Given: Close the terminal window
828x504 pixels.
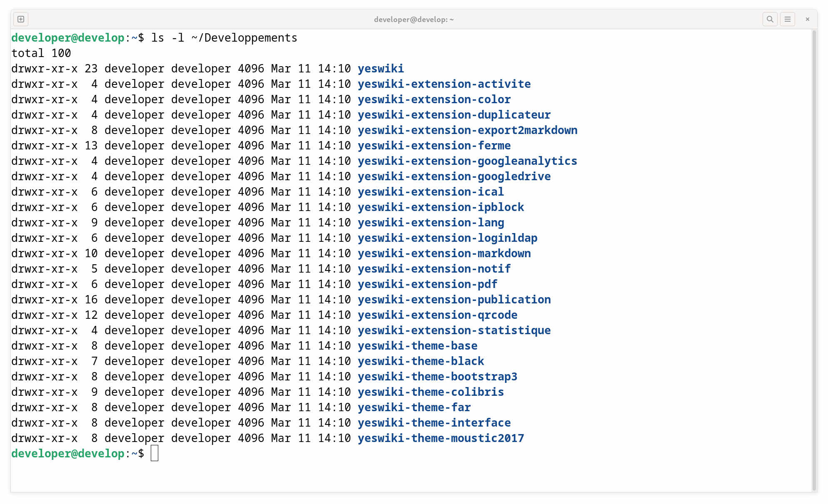Looking at the screenshot, I should (x=807, y=19).
